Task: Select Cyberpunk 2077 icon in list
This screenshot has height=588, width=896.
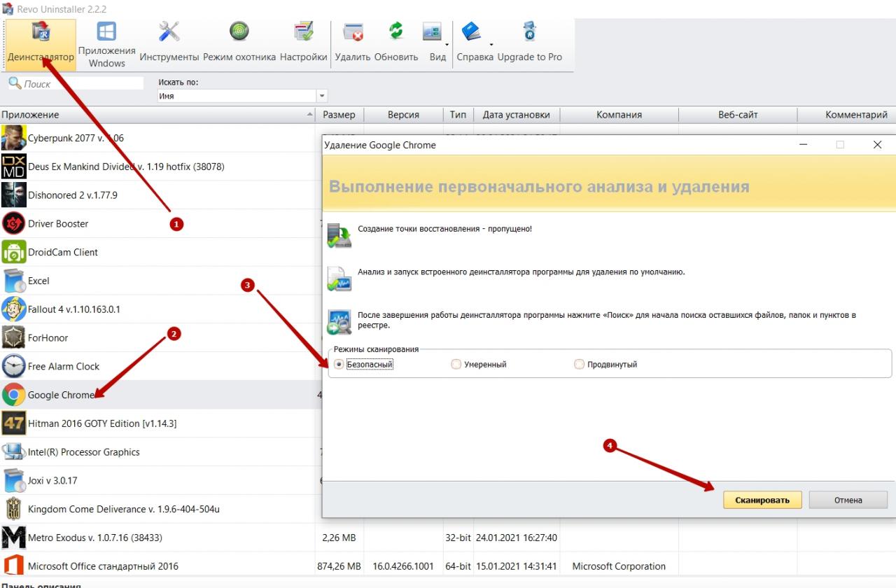Action: pos(14,138)
